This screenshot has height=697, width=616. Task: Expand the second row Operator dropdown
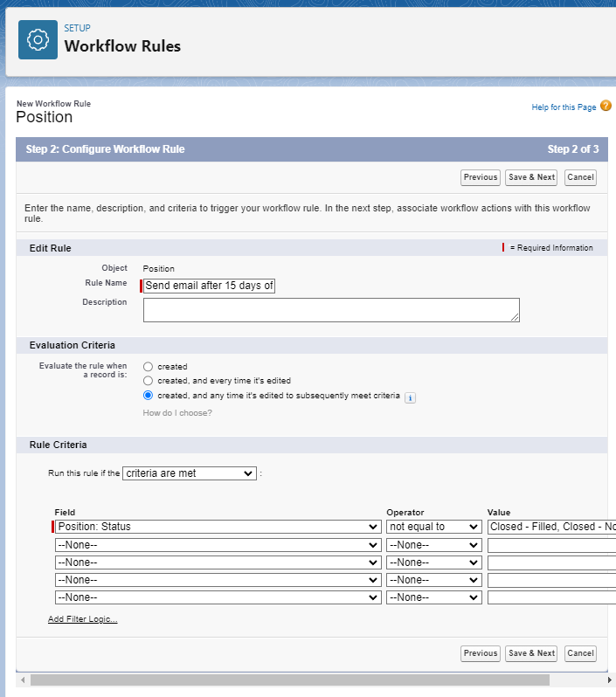433,545
